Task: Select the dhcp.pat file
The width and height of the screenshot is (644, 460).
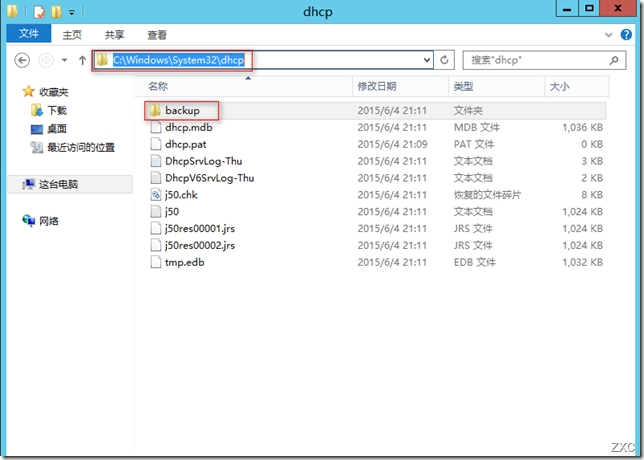Action: tap(186, 144)
